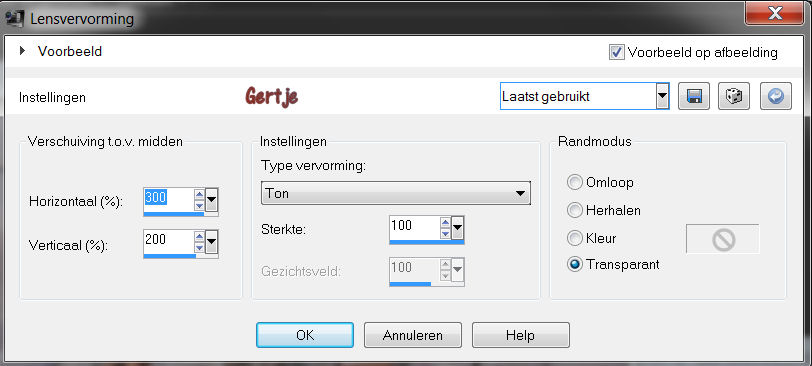Click the Voorbeeld section label
This screenshot has width=812, height=366.
[x=70, y=52]
